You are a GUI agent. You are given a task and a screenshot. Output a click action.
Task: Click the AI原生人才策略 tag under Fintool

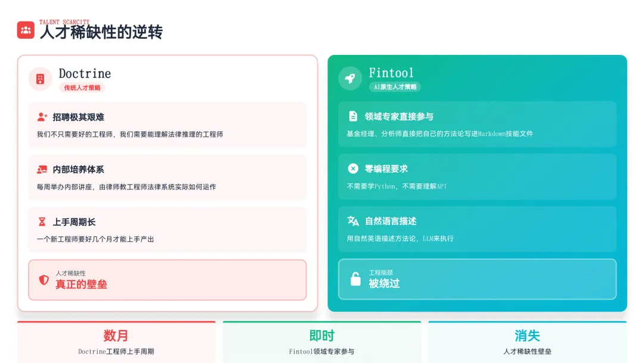point(395,87)
